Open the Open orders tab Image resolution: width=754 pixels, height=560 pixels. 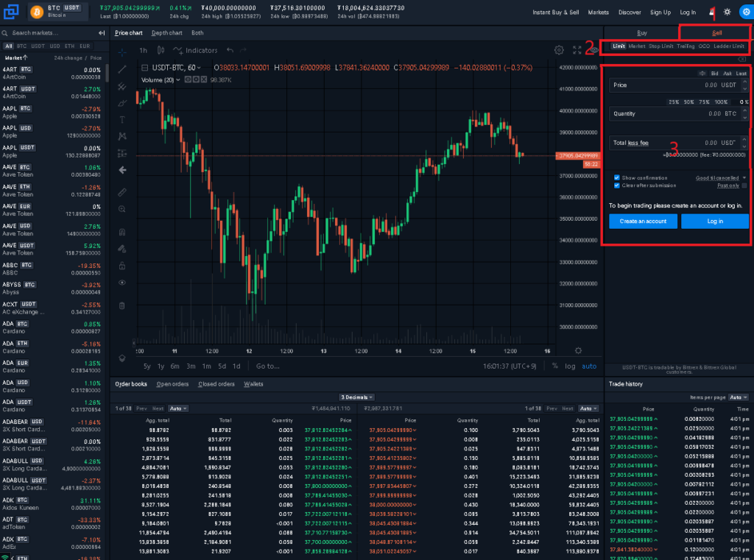172,384
